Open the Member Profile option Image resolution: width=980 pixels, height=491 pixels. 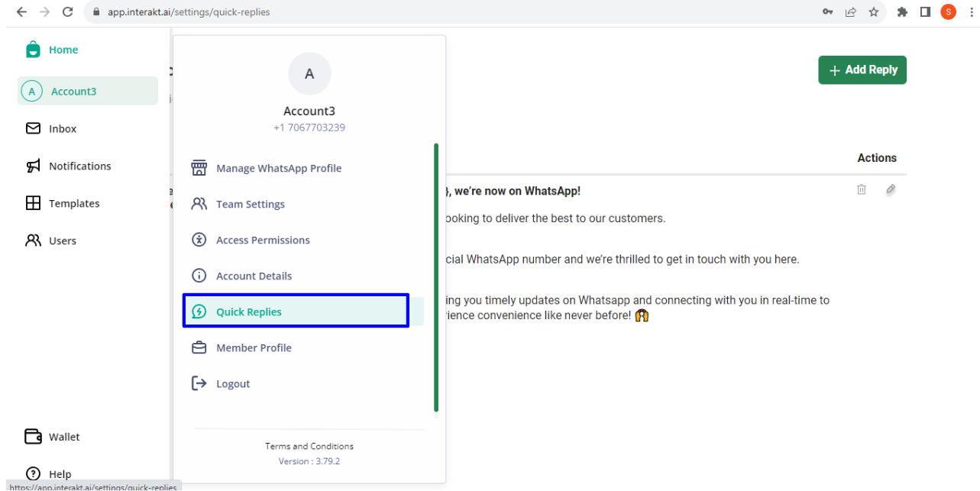click(x=254, y=347)
